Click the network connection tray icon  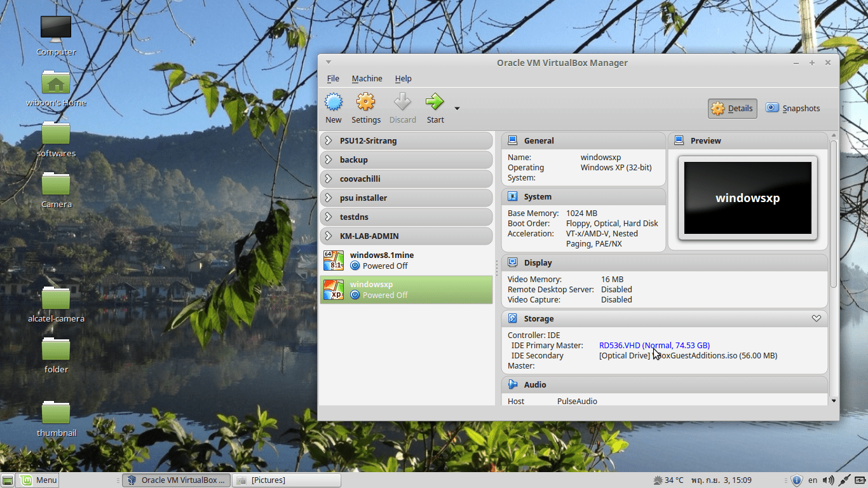point(844,480)
